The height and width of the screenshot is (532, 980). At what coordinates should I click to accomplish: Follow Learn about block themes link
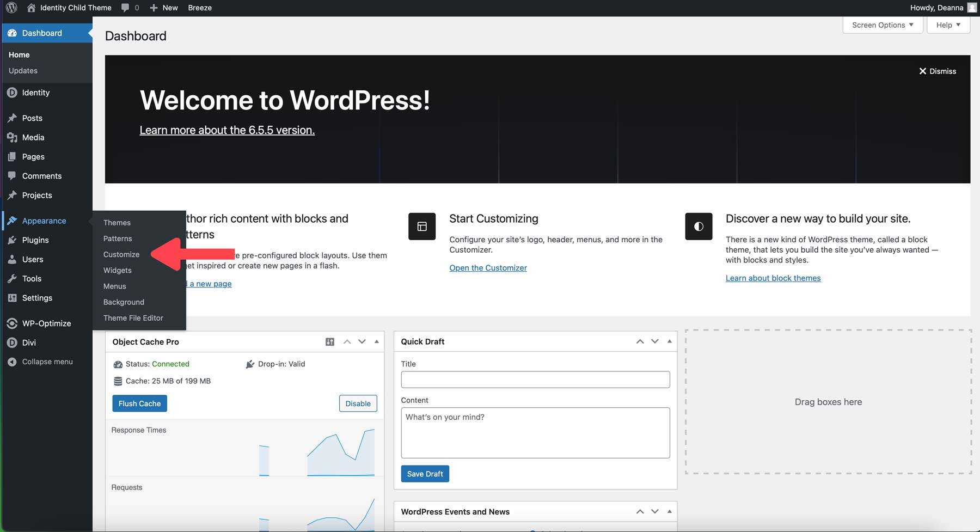[x=773, y=278]
